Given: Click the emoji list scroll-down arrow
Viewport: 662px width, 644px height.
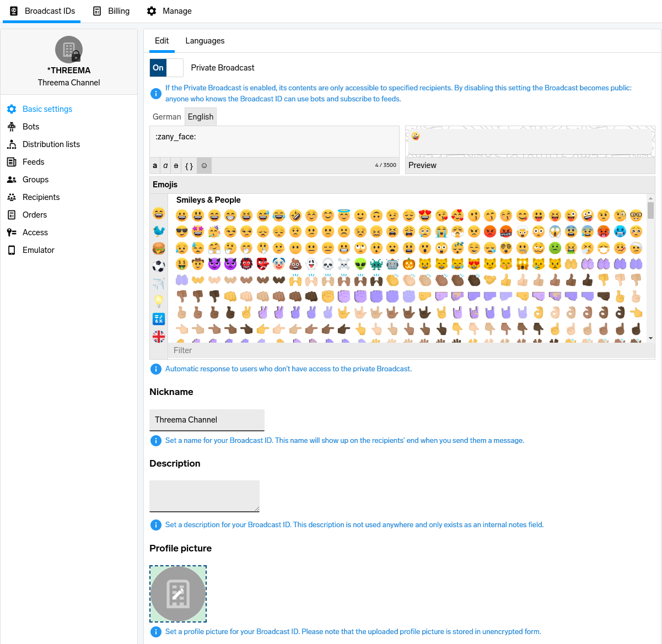Looking at the screenshot, I should [x=651, y=338].
